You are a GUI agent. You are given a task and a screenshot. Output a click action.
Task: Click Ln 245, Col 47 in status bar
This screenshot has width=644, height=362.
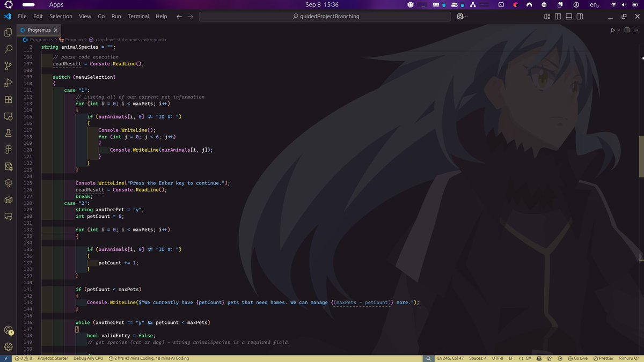451,358
